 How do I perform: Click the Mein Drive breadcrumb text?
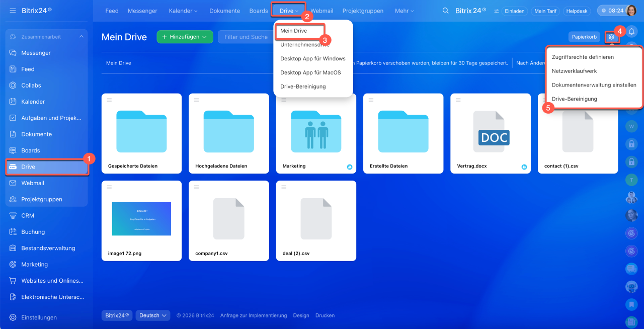pyautogui.click(x=119, y=63)
